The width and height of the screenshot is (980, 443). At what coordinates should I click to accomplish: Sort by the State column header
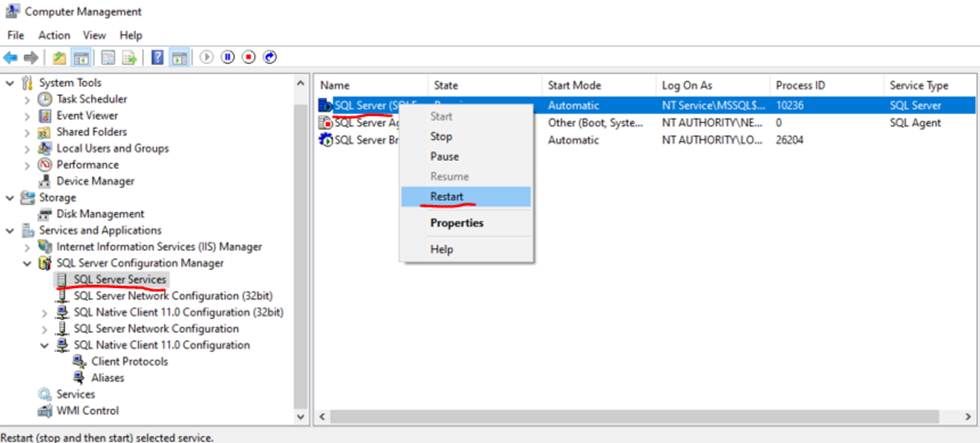pyautogui.click(x=485, y=86)
